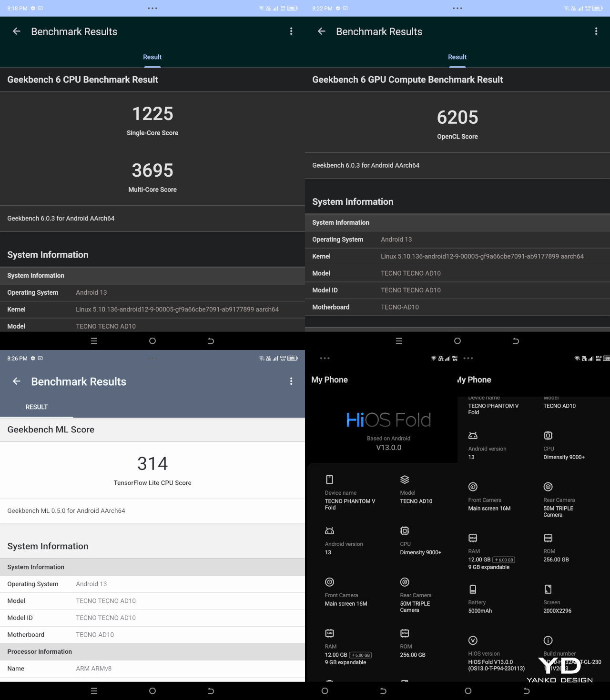Open recent apps below ML Score screen

tap(94, 691)
